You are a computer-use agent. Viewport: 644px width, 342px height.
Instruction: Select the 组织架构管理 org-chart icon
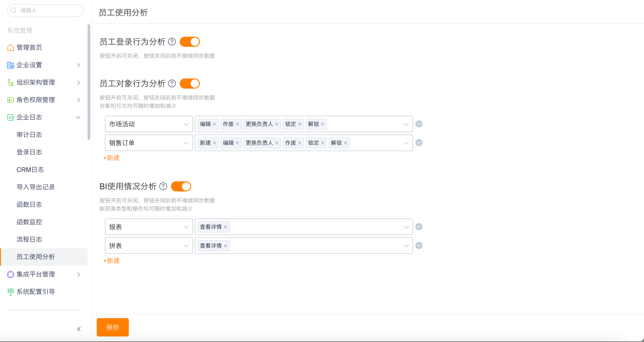pyautogui.click(x=10, y=82)
